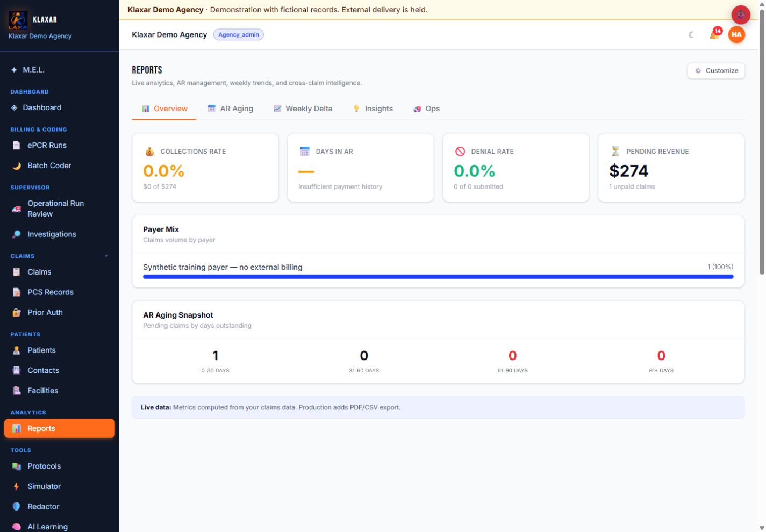Open the Prior Auth lock icon
The height and width of the screenshot is (532, 766).
click(x=17, y=312)
